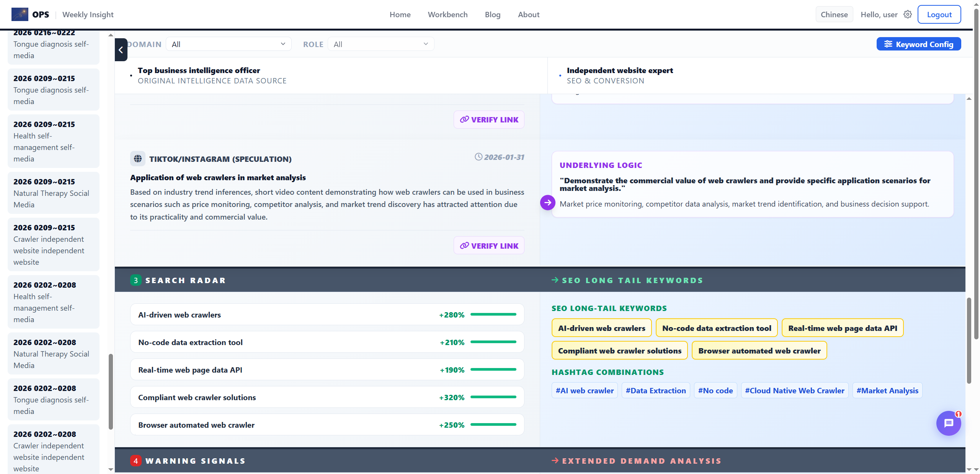
Task: Click the settings gear icon
Action: [x=908, y=15]
